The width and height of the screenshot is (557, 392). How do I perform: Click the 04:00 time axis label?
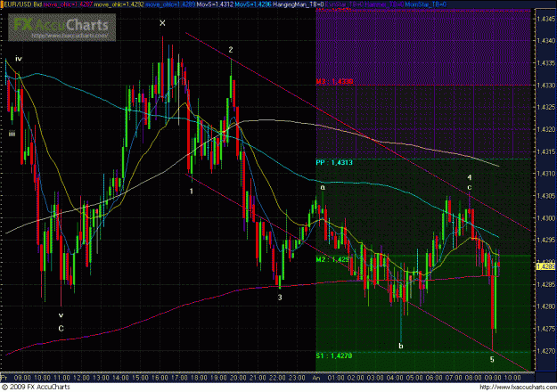coord(394,378)
